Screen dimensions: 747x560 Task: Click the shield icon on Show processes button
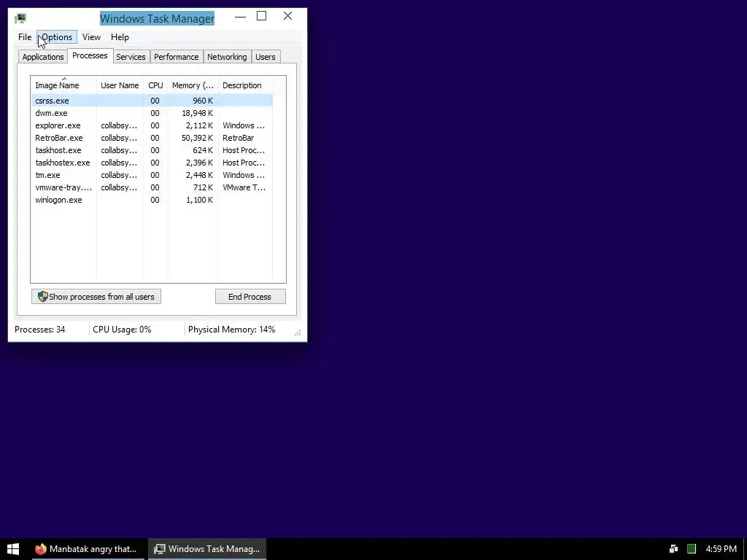point(43,297)
